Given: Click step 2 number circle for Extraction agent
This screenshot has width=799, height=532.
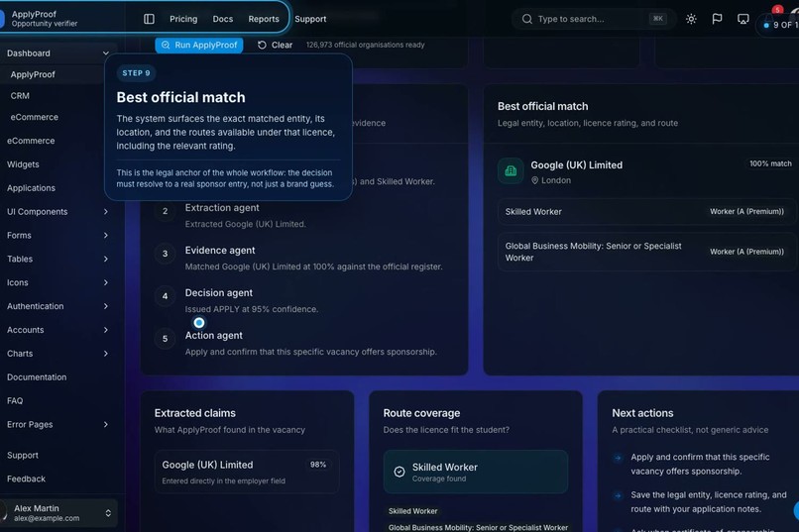Looking at the screenshot, I should 165,211.
